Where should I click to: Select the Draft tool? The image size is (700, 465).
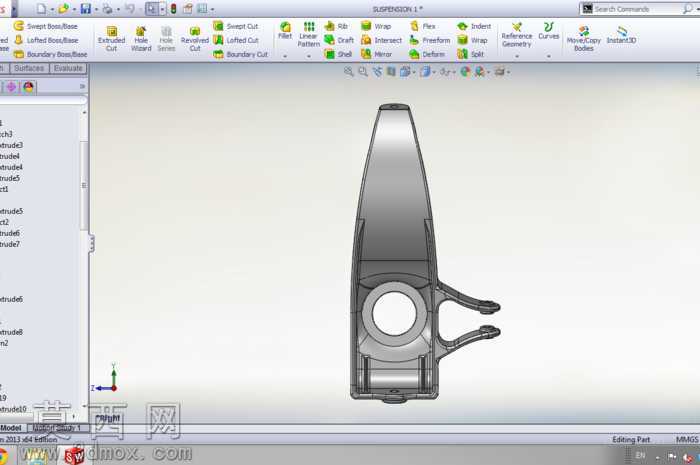(339, 40)
